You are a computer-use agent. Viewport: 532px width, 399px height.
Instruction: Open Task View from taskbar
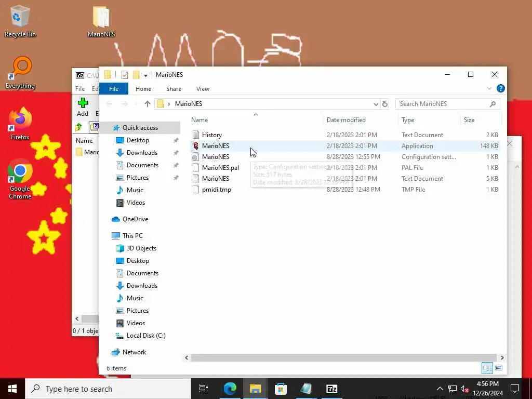click(203, 389)
